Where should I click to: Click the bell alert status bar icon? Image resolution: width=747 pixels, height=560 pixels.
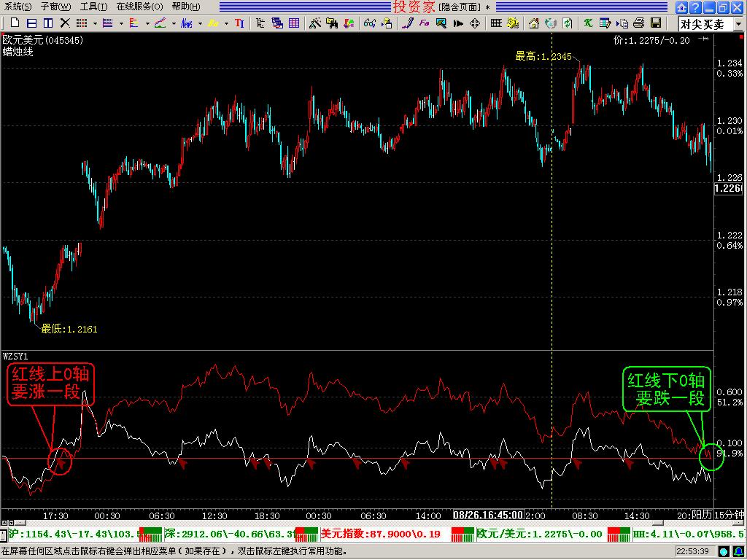click(738, 552)
